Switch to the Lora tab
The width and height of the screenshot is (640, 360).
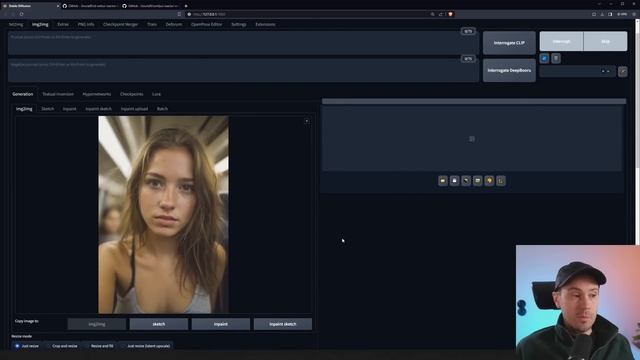coord(156,94)
